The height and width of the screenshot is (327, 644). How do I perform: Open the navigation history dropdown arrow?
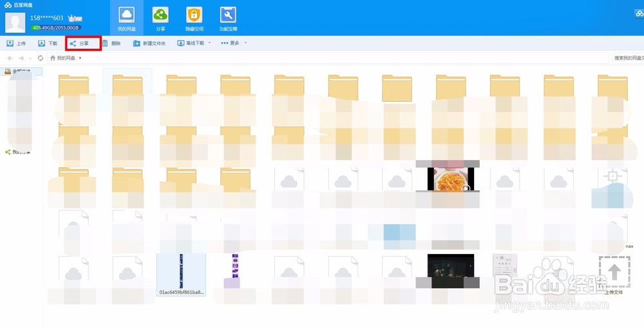(30, 59)
